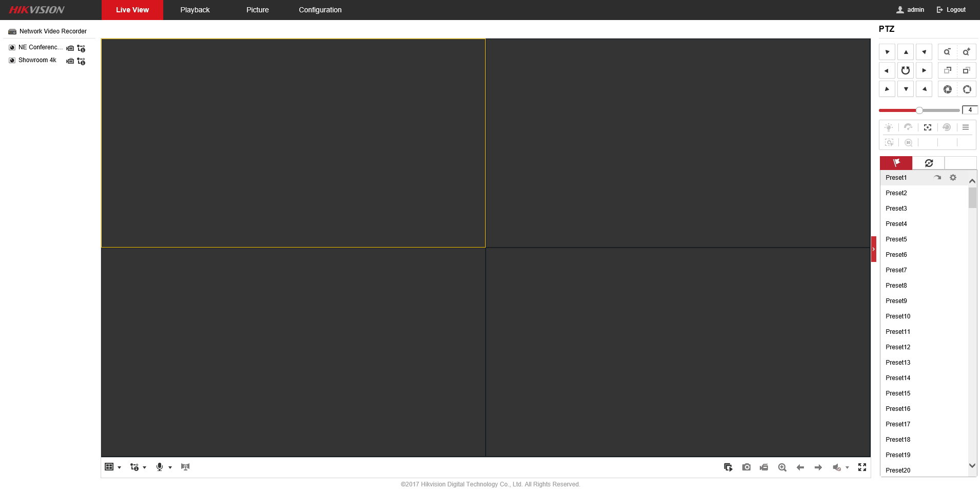
Task: Open the iris
Action: click(967, 89)
